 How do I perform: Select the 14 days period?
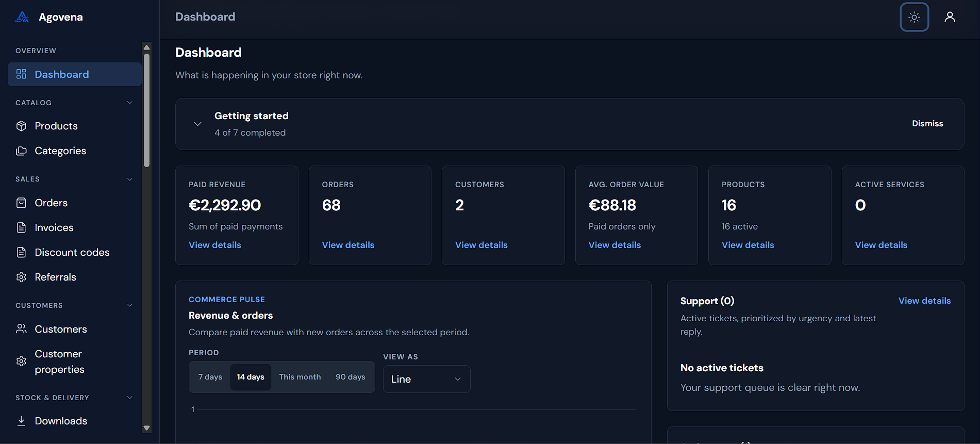pyautogui.click(x=251, y=377)
